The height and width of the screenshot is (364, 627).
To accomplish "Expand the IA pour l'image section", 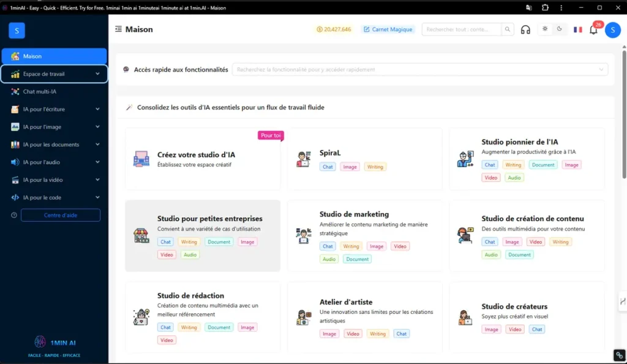I will coord(54,127).
